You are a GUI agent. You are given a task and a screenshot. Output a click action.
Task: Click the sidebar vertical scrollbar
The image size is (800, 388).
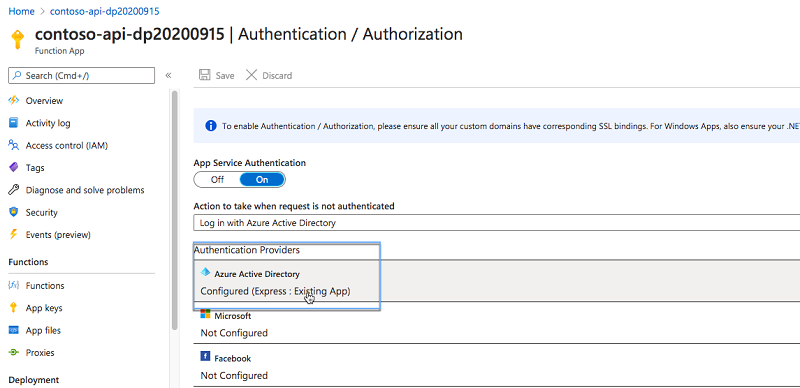[174, 210]
